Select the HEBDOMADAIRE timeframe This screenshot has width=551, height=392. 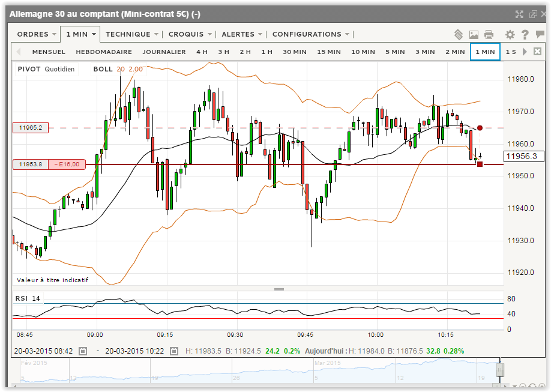coord(104,52)
